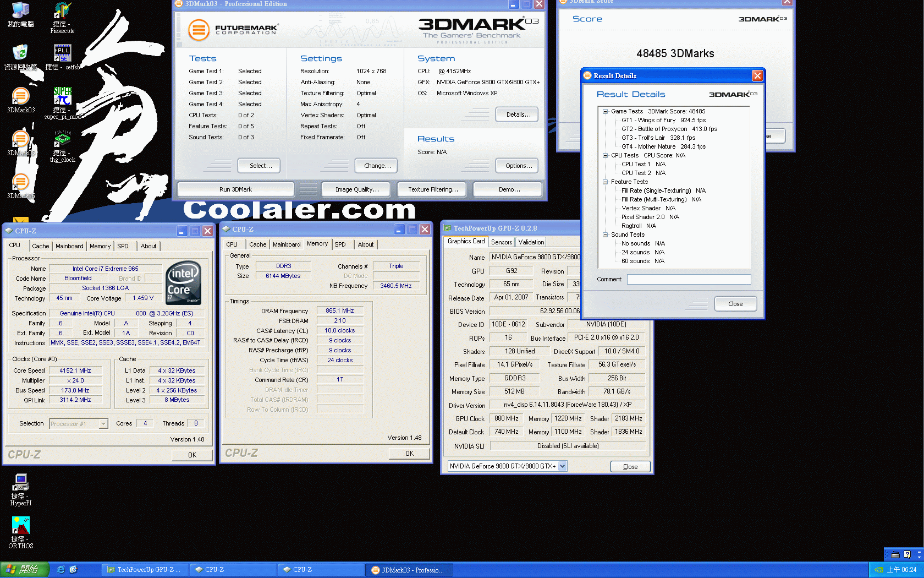Switch to TechPowerUp GPU-Z taskbar item

(144, 570)
